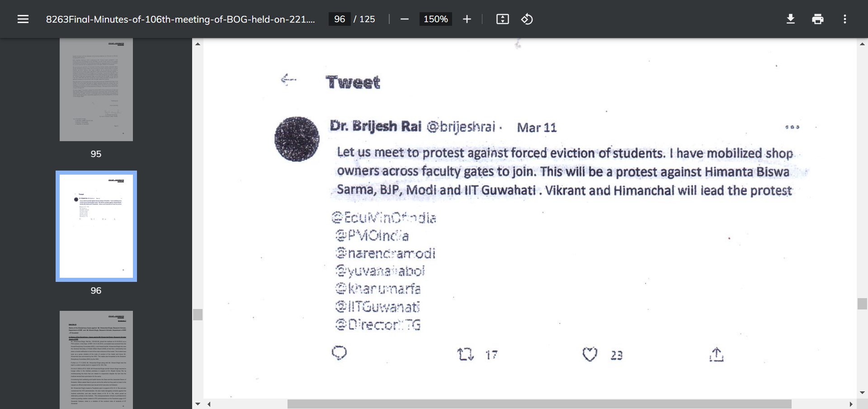Screen dimensions: 868x409
Task: Toggle the sidebar hamburger menu
Action: pyautogui.click(x=23, y=19)
